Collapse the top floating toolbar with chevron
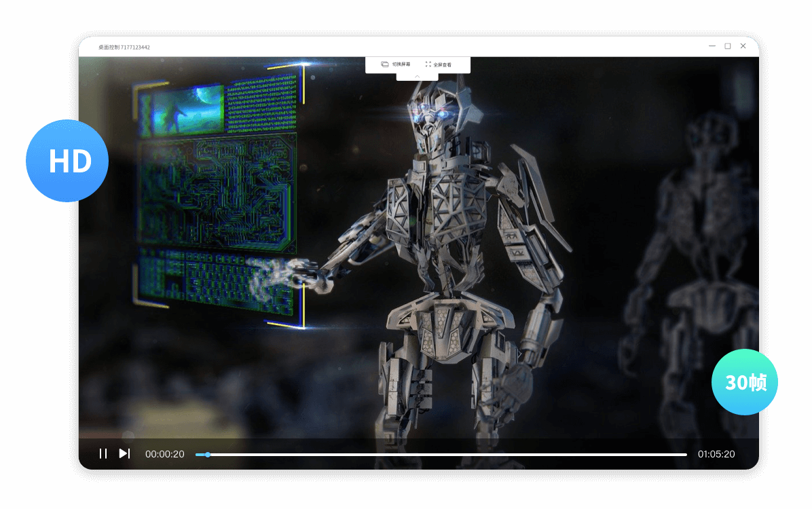This screenshot has height=509, width=812. [417, 77]
